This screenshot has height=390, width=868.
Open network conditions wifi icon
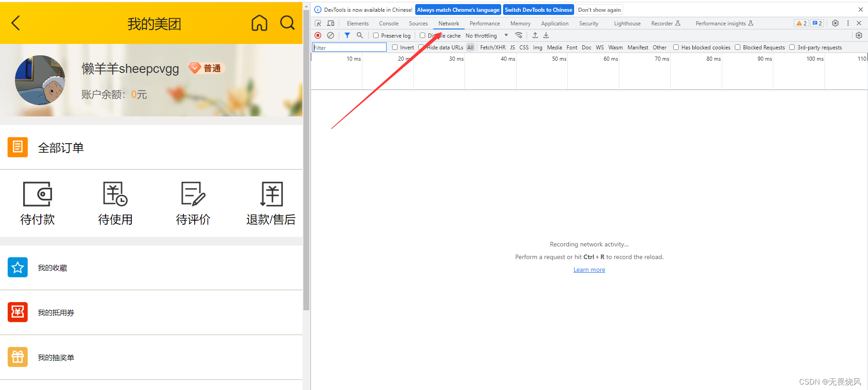tap(519, 35)
